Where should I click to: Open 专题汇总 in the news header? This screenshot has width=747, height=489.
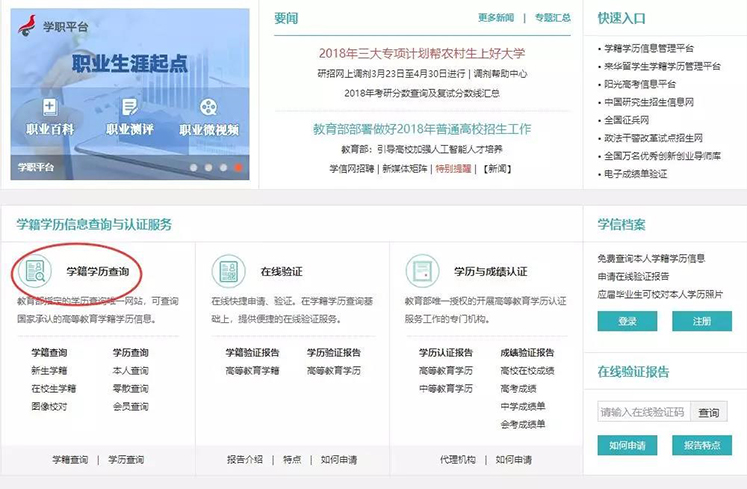click(x=551, y=18)
